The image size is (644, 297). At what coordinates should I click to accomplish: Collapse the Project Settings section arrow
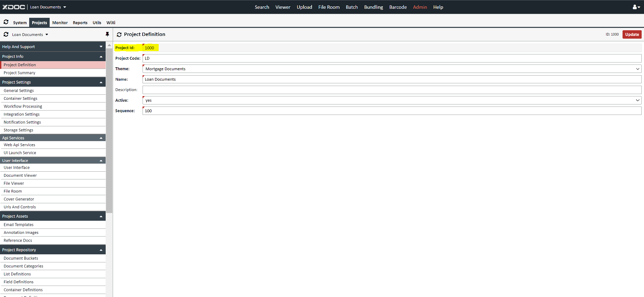(x=101, y=82)
